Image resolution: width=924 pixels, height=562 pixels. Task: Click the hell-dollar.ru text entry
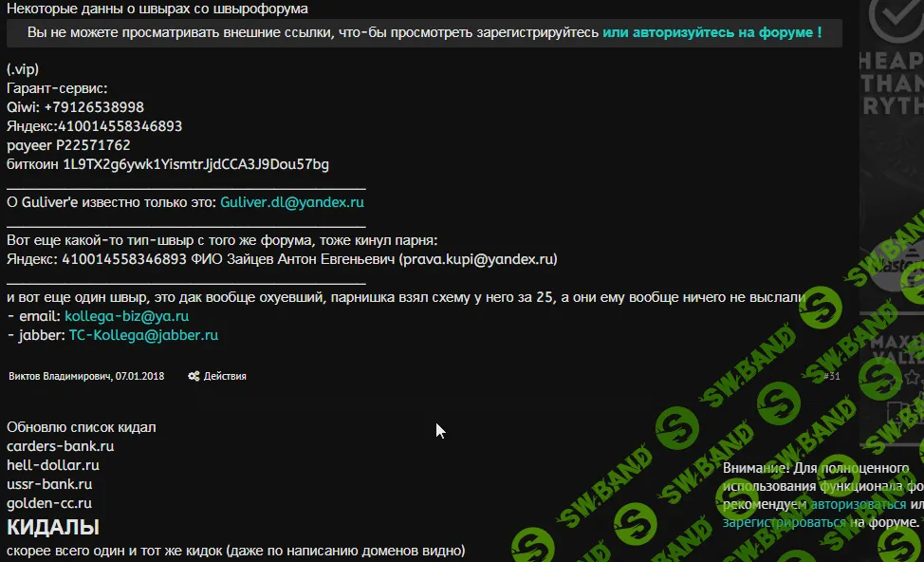tap(53, 465)
